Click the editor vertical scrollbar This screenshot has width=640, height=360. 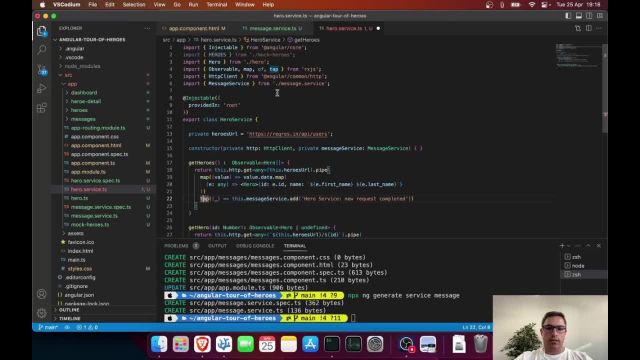click(x=605, y=88)
